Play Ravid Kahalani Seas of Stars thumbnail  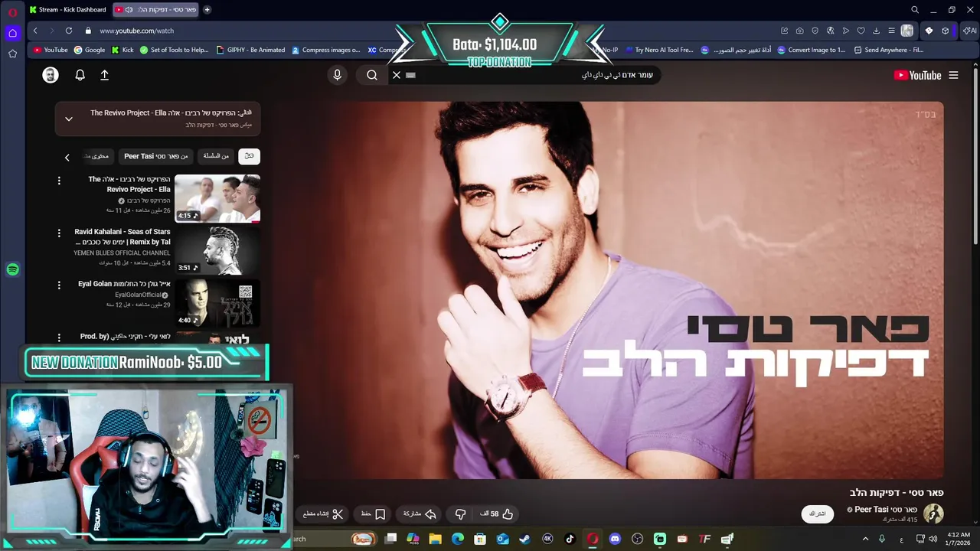pos(217,250)
